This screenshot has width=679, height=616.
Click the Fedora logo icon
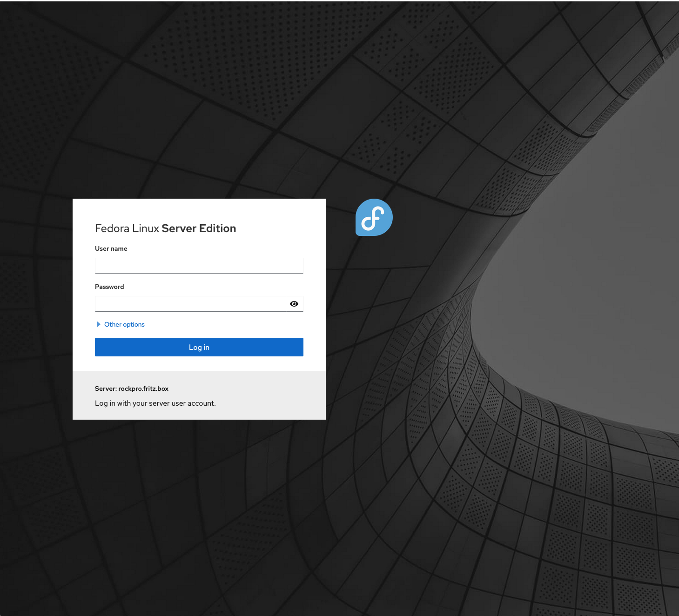[x=374, y=217]
